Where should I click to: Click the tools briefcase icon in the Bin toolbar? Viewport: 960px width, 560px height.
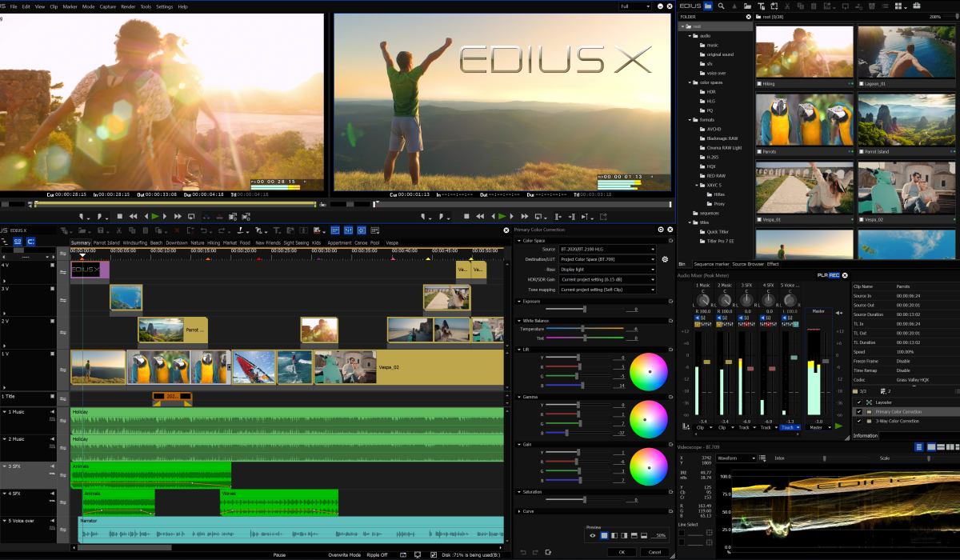(x=917, y=6)
